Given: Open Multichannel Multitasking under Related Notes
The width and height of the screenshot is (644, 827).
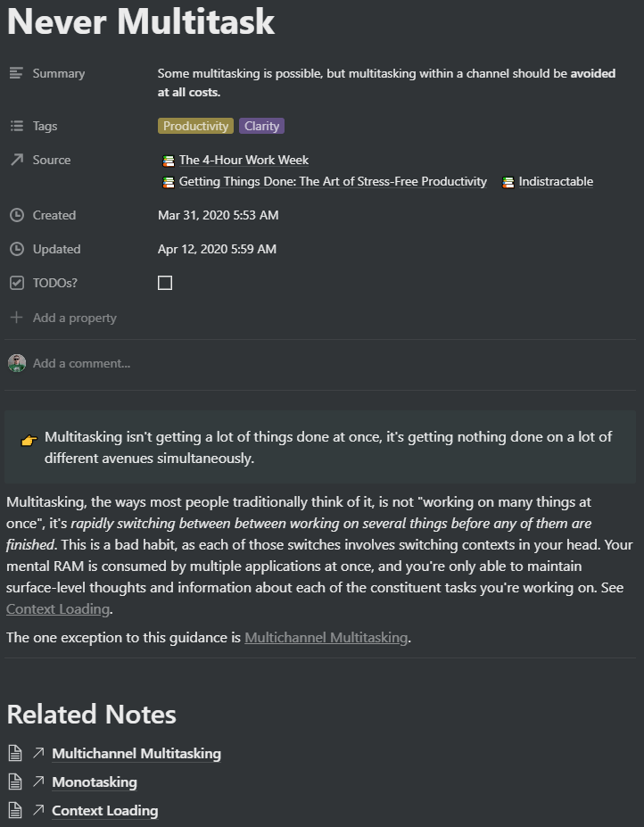Looking at the screenshot, I should tap(136, 754).
